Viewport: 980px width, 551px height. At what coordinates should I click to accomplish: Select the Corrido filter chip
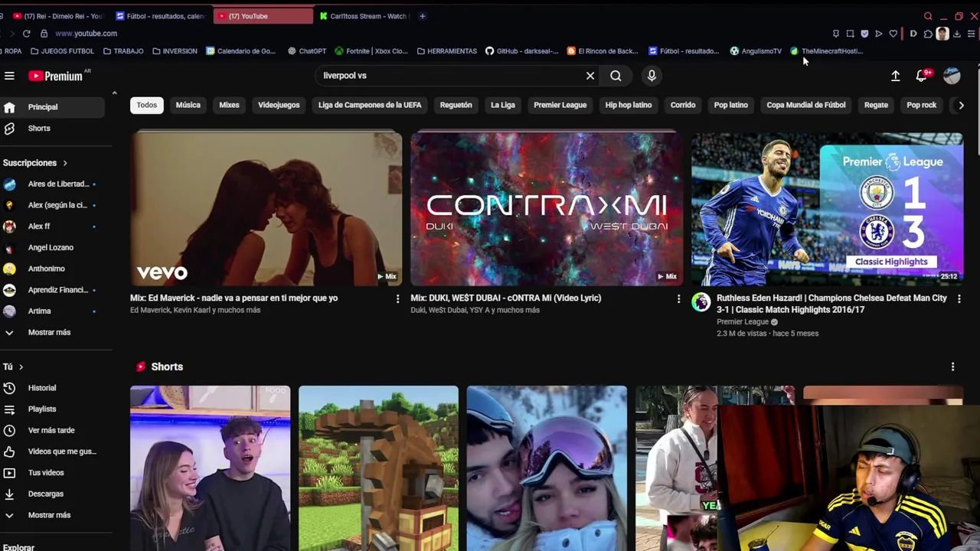click(x=683, y=105)
